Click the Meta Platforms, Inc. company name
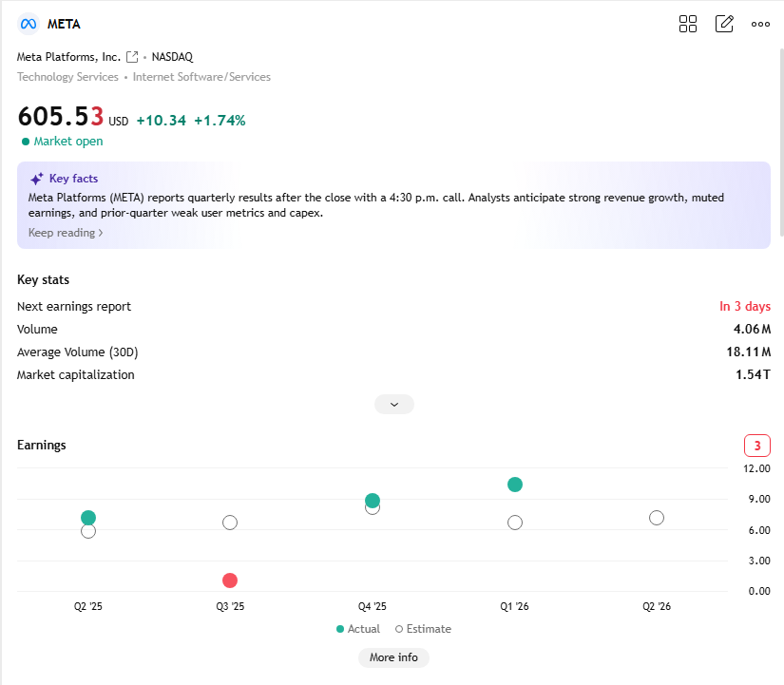 click(68, 57)
